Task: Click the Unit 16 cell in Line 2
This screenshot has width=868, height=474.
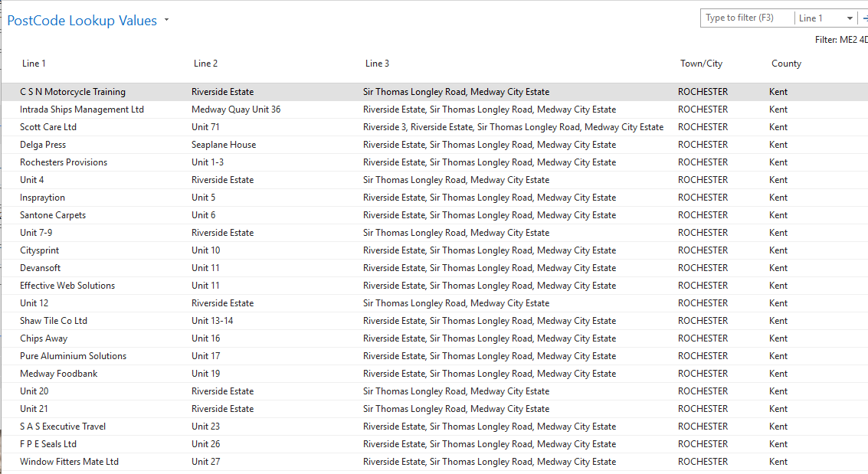Action: click(205, 338)
